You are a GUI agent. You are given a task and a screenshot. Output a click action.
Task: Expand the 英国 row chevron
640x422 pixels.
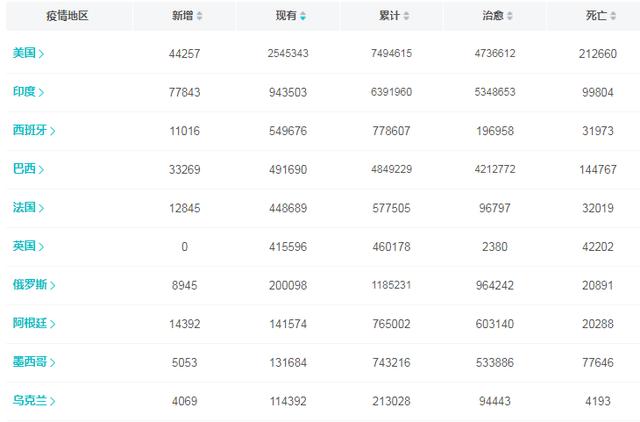(41, 247)
